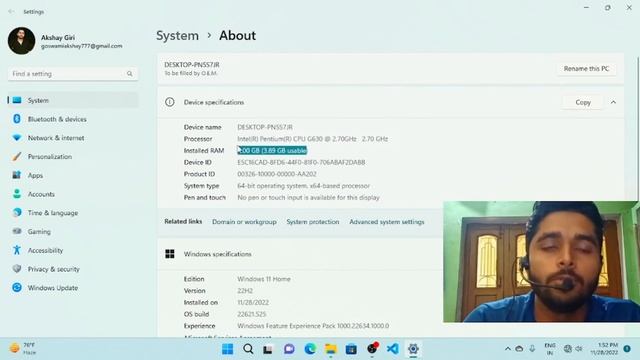Open System settings in the sidebar

click(x=73, y=100)
